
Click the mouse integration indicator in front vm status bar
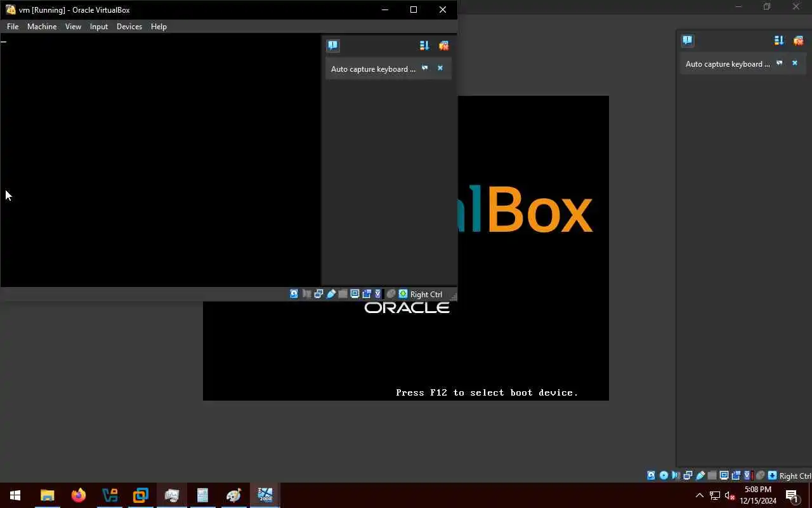coord(391,294)
